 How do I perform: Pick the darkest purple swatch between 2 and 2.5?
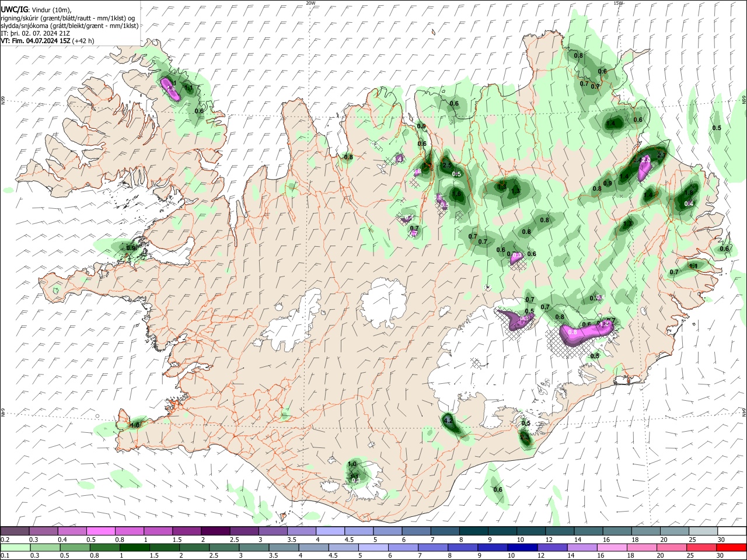215,531
